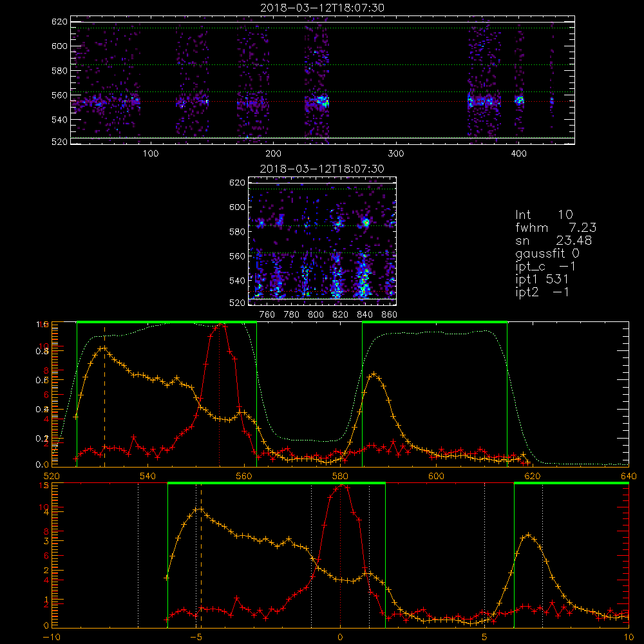This screenshot has height=644, width=644.
Task: Click the x-axis label 640 of the profile plot
Action: (629, 476)
